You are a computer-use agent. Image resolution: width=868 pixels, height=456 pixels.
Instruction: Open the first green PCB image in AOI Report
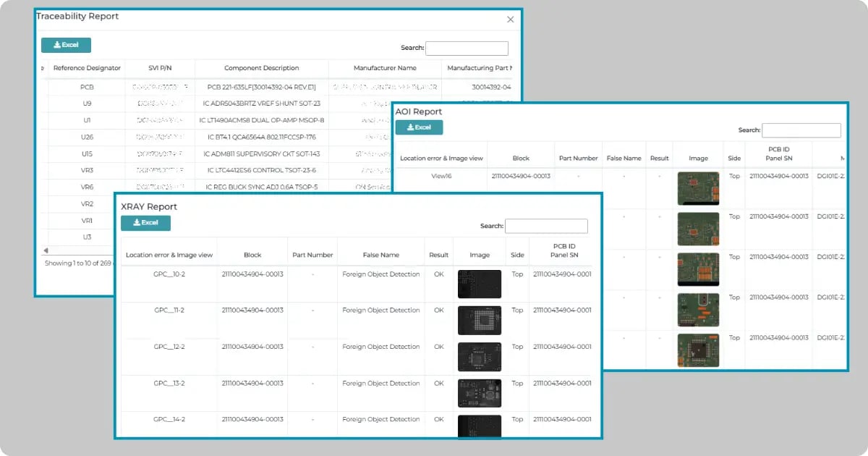click(698, 188)
